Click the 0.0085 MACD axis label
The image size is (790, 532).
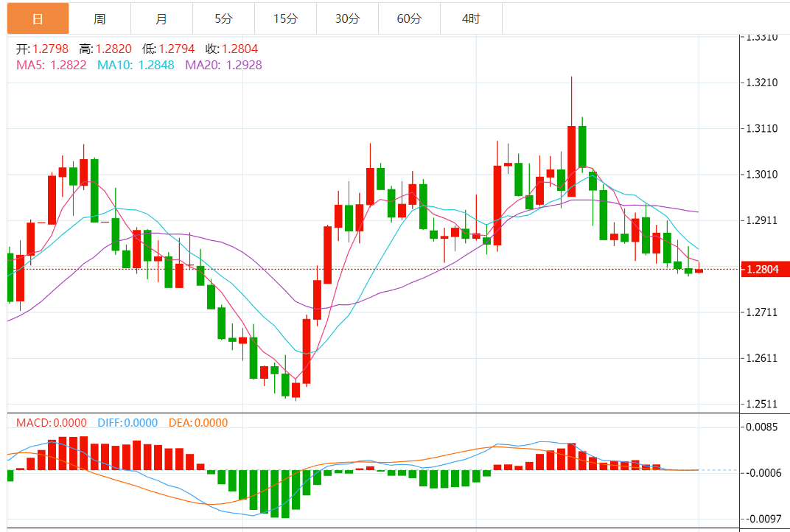point(762,427)
